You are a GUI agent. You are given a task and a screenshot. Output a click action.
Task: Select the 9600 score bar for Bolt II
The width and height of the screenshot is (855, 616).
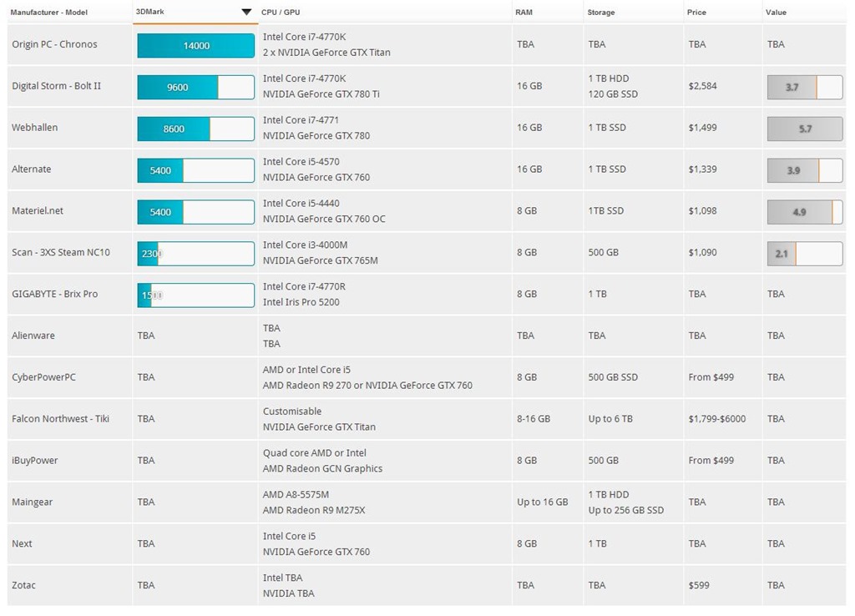(195, 87)
